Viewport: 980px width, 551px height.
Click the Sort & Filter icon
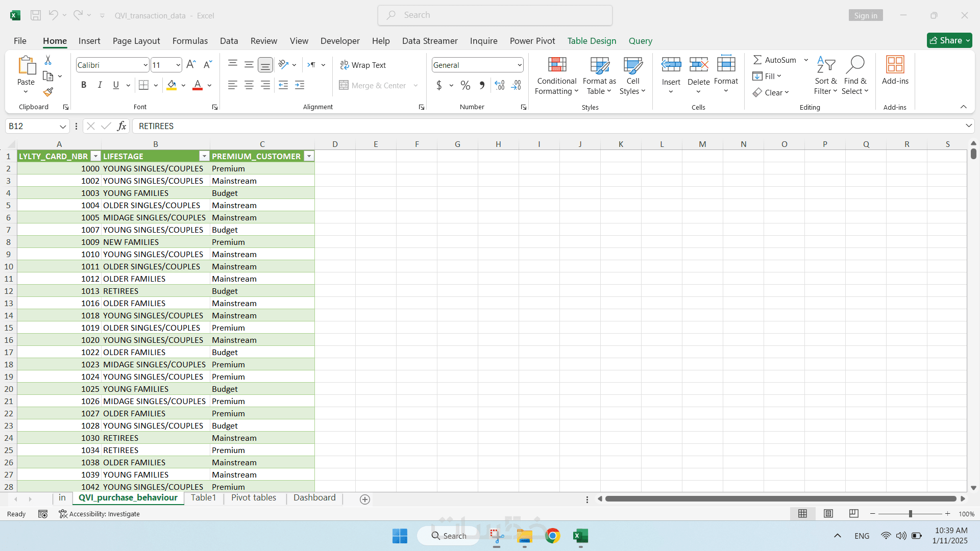point(825,65)
